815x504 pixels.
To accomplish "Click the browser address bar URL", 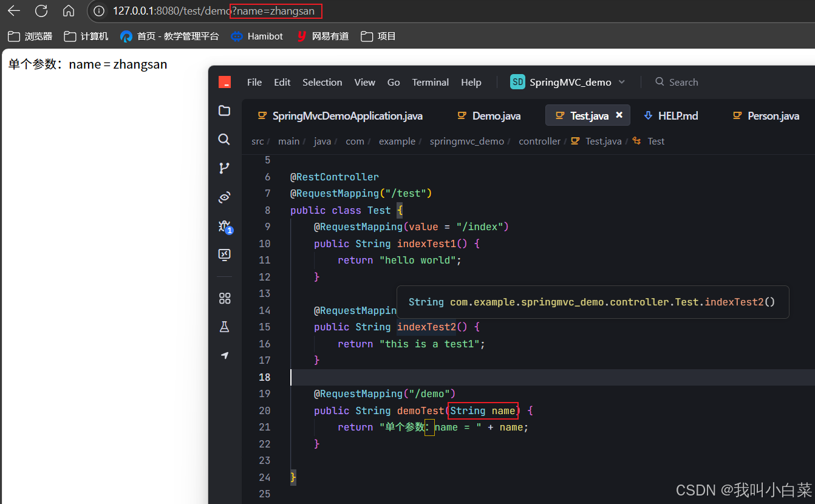I will (214, 11).
